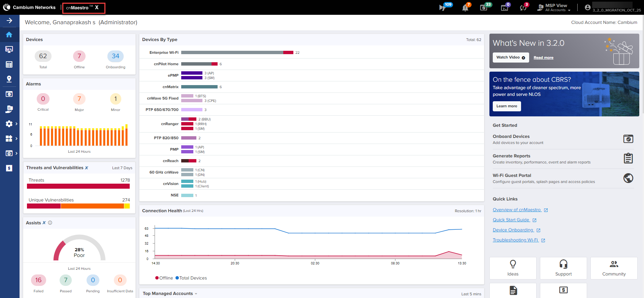Screen dimensions: 644x298
Task: Open the Monitor and Manage sidebar icon
Action: tap(9, 49)
